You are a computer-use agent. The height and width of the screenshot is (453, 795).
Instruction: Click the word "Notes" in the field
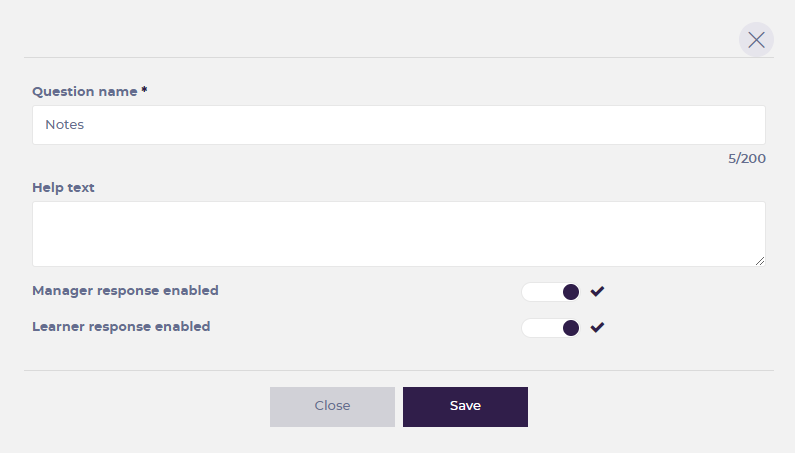[65, 125]
